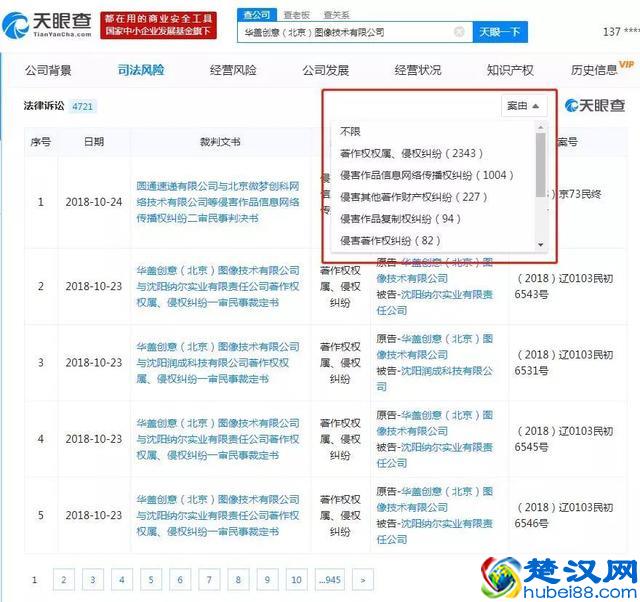Screen dimensions: 640x602
Task: Open the row 5 judgment document link
Action: coord(218,515)
